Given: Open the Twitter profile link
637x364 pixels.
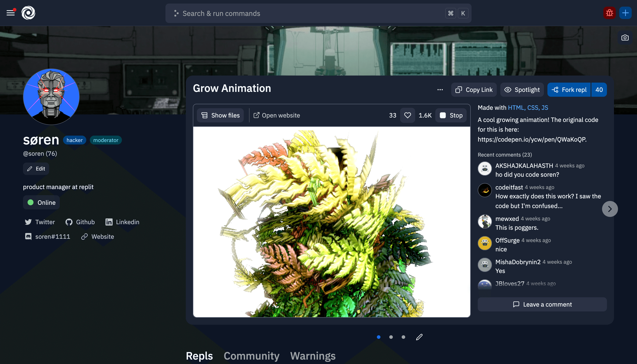Looking at the screenshot, I should coord(40,222).
